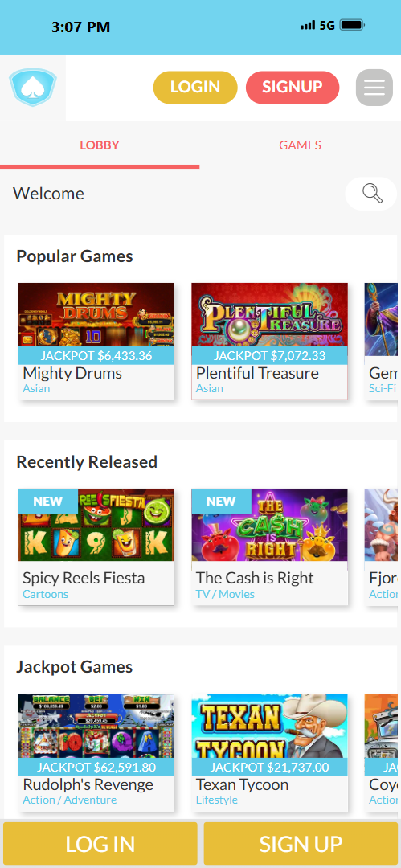
Task: Click the yellow LOGIN button in header
Action: pos(195,88)
